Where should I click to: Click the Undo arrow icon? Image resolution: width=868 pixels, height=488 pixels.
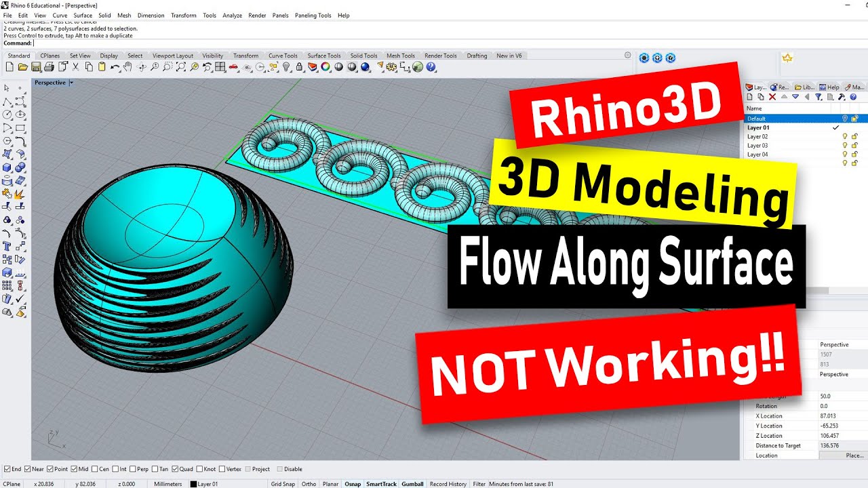pyautogui.click(x=115, y=67)
